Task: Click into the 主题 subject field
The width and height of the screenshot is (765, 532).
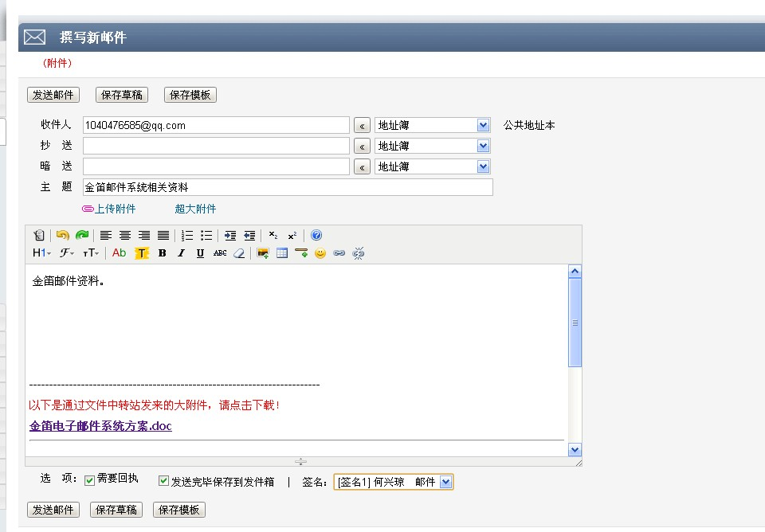Action: pos(288,187)
